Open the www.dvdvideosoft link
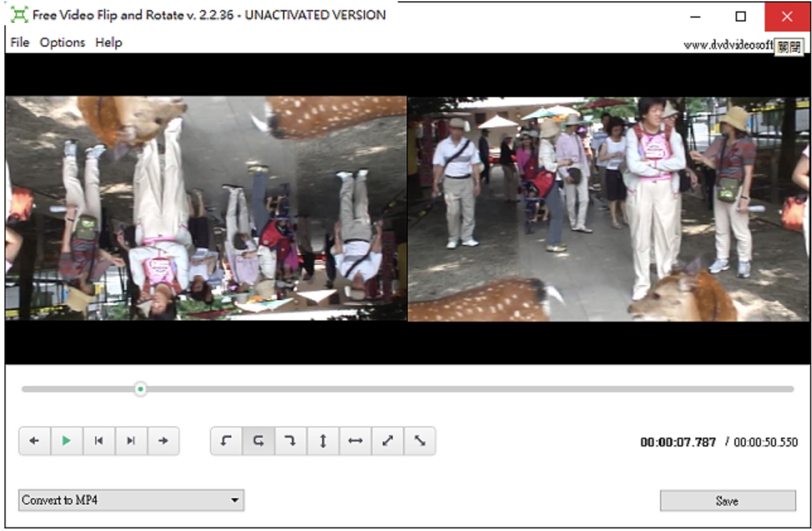 pos(728,45)
